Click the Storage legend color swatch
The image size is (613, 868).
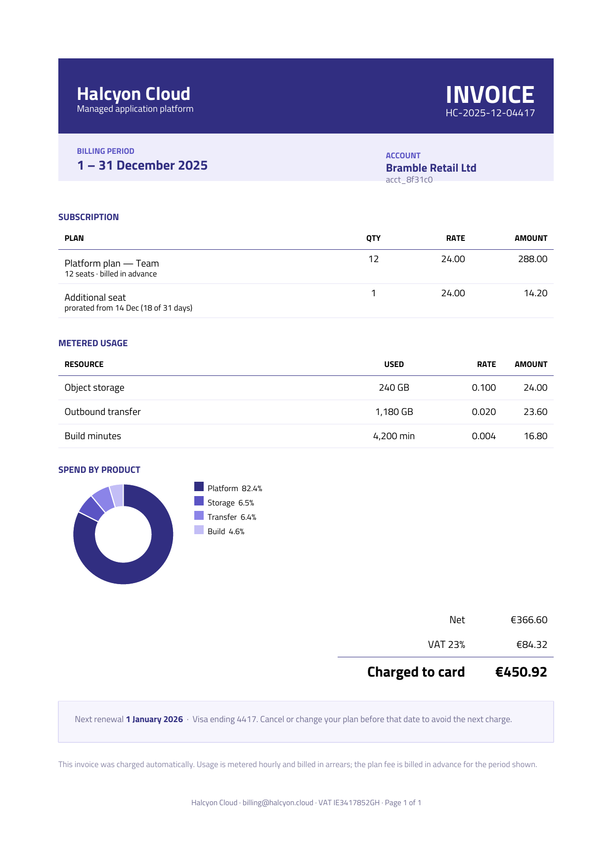point(199,501)
